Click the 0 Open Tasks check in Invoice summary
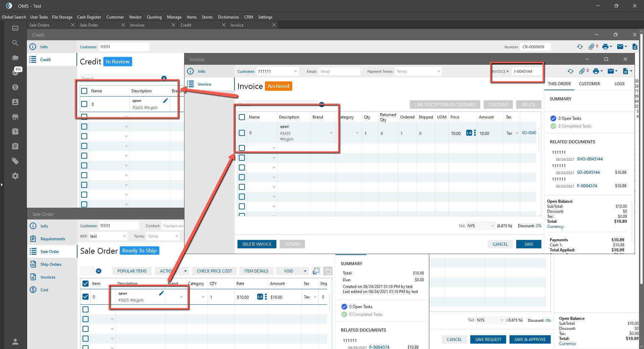 tap(553, 118)
